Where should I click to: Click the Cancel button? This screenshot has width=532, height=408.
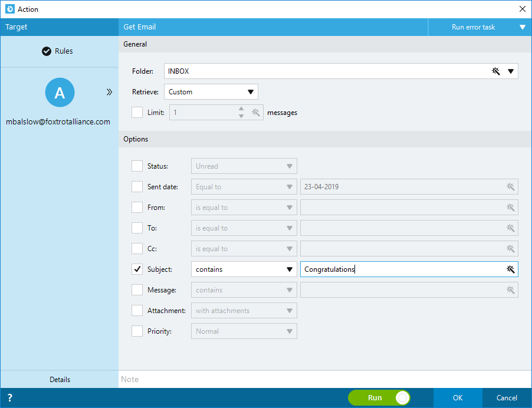[x=507, y=398]
